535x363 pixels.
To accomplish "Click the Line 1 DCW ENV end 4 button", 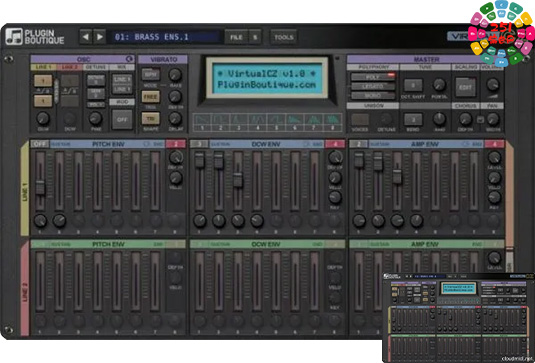I will coord(335,144).
